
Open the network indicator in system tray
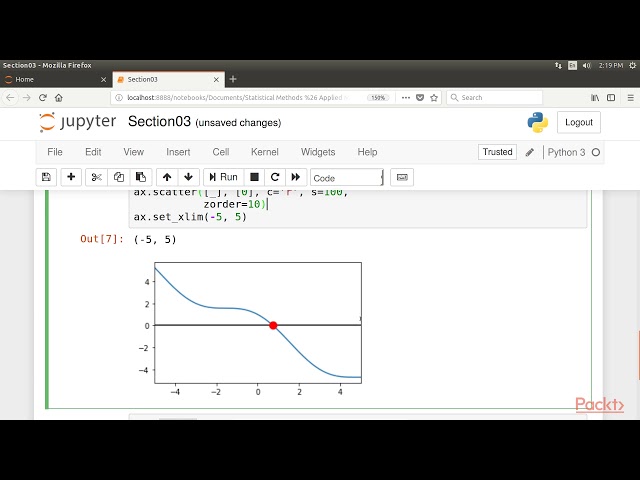coord(558,65)
